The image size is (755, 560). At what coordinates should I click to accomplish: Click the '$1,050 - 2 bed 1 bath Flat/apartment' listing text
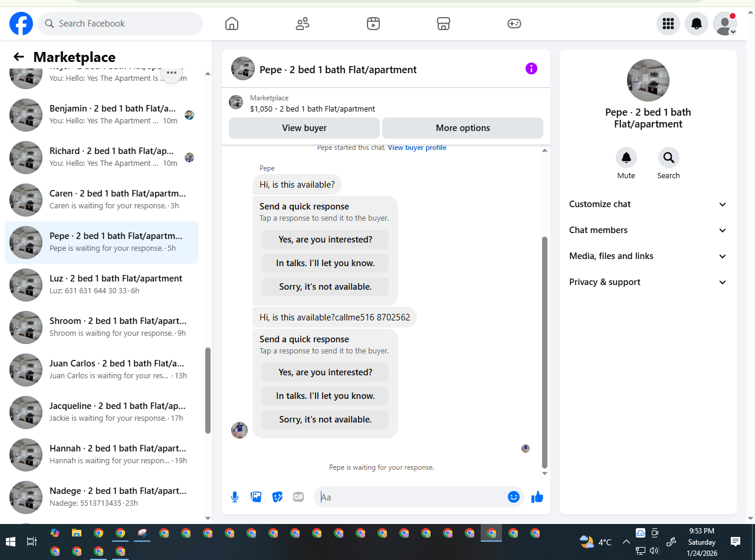point(313,109)
